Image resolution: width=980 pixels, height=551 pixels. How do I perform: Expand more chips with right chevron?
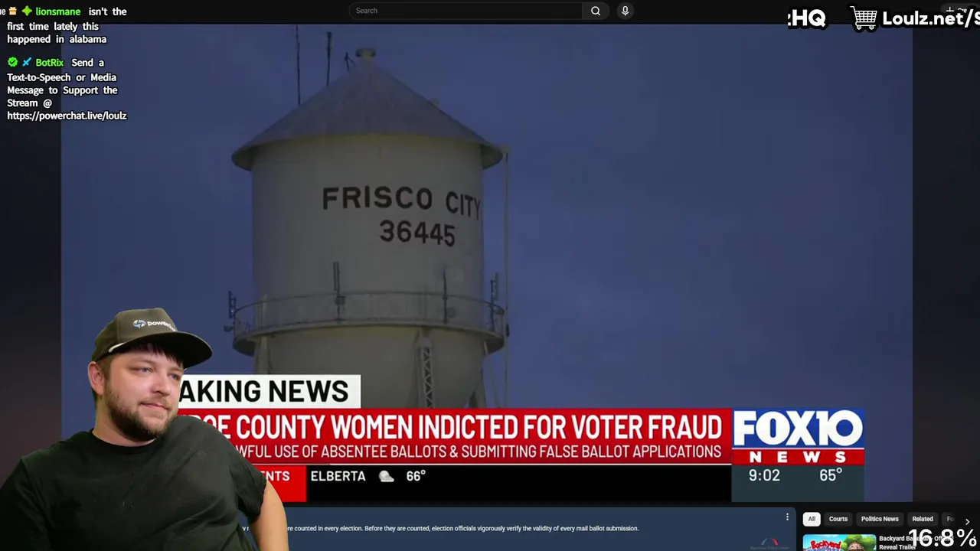(x=967, y=521)
